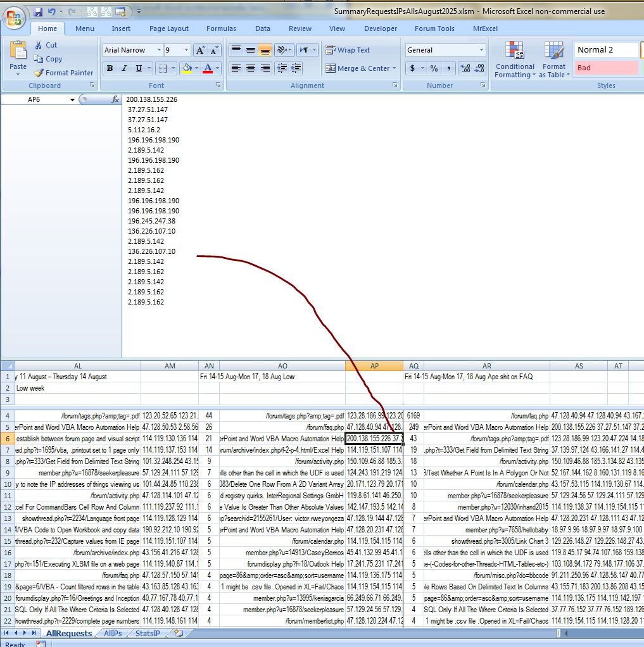Increase font size with Grow Font icon
Viewport: 644px width, 647px height.
click(x=200, y=51)
